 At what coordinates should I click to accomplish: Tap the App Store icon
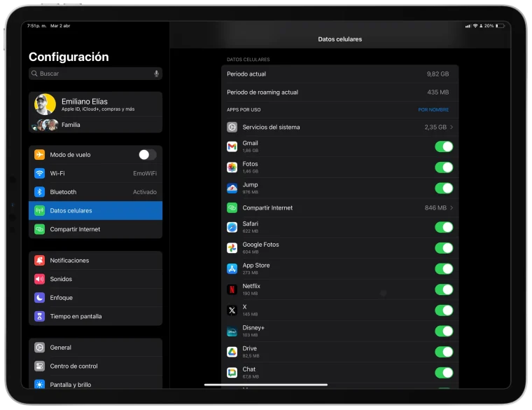coord(232,268)
